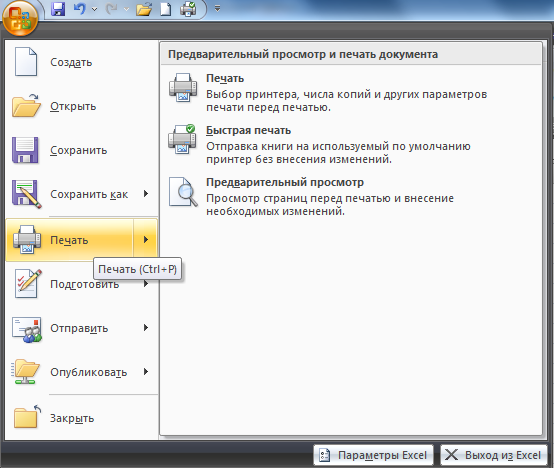Select the Создать menu item
Viewport: 554px width, 468px height.
coord(82,62)
